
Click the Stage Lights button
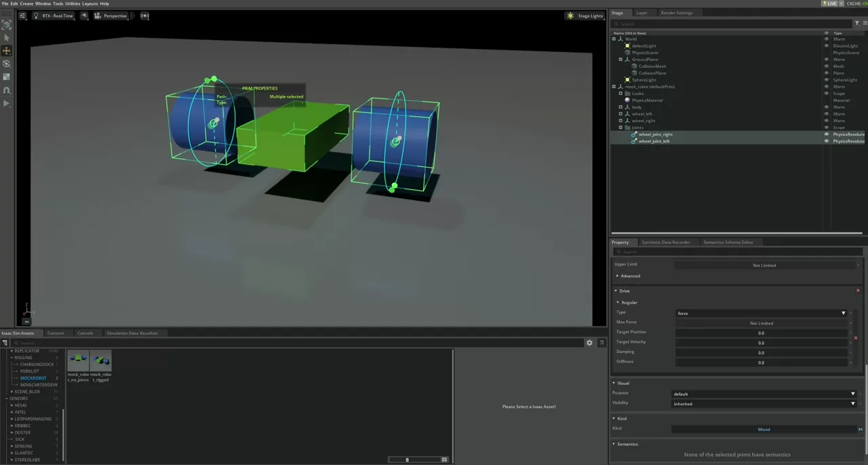pos(585,16)
